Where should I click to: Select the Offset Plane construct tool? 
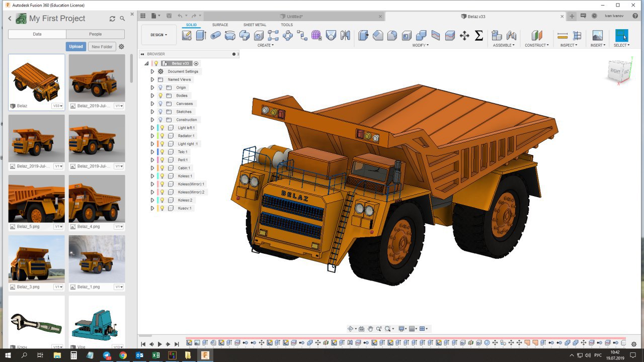point(537,35)
